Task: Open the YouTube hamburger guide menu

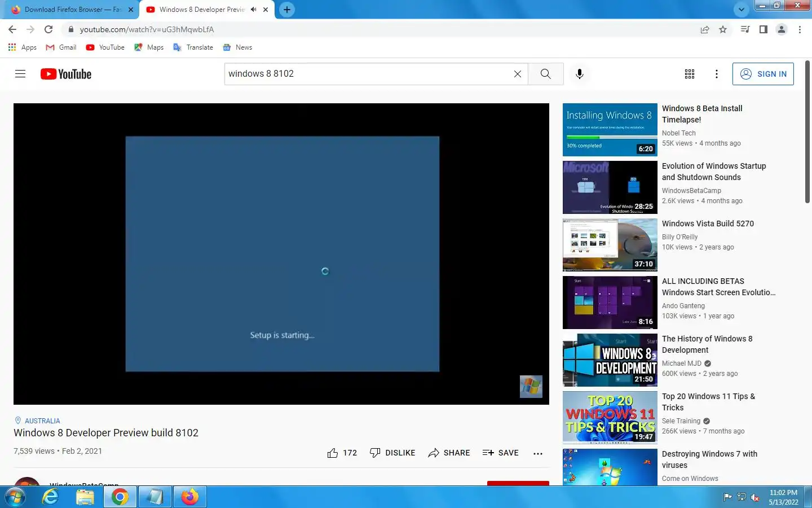Action: tap(20, 74)
